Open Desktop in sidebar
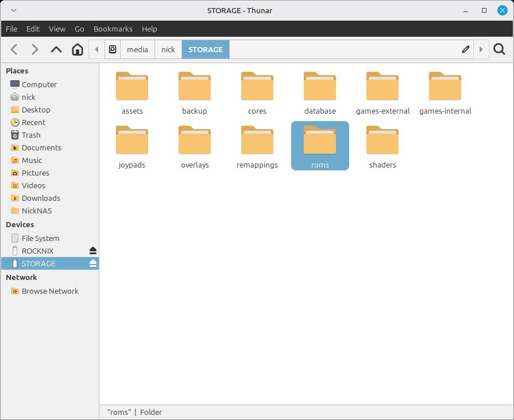Viewport: 514px width, 420px height. point(50,110)
